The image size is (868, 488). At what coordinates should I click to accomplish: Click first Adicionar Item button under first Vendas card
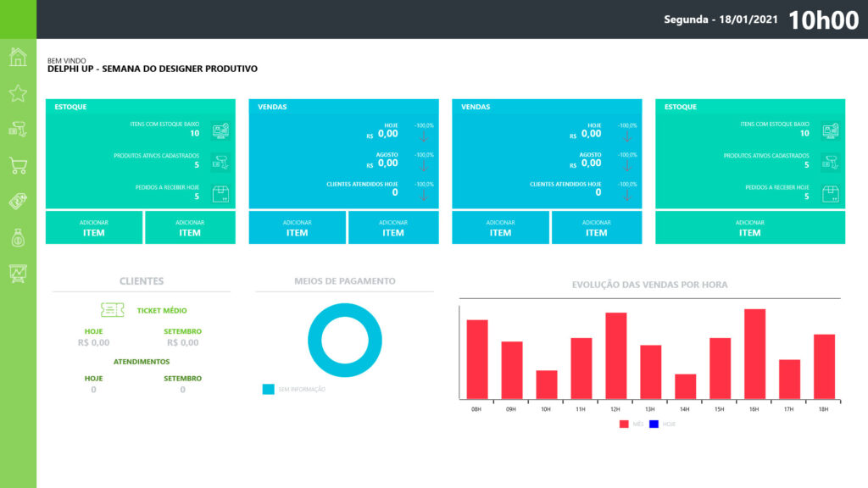[297, 228]
